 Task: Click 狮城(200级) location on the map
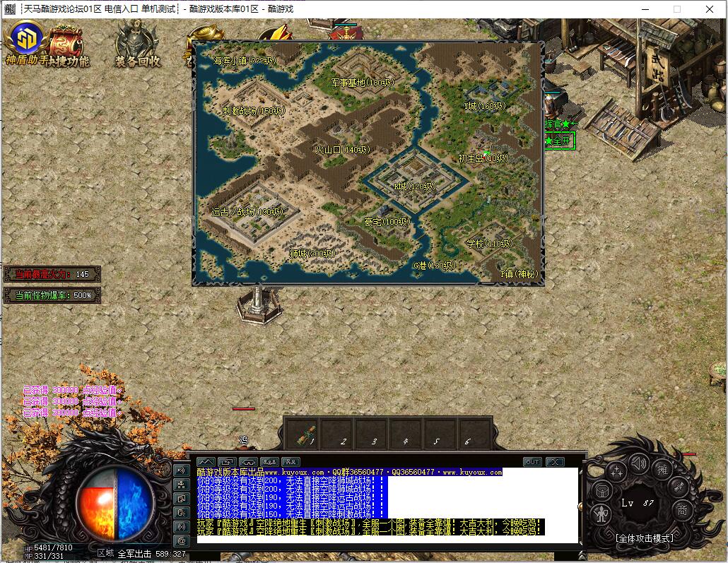[x=312, y=254]
